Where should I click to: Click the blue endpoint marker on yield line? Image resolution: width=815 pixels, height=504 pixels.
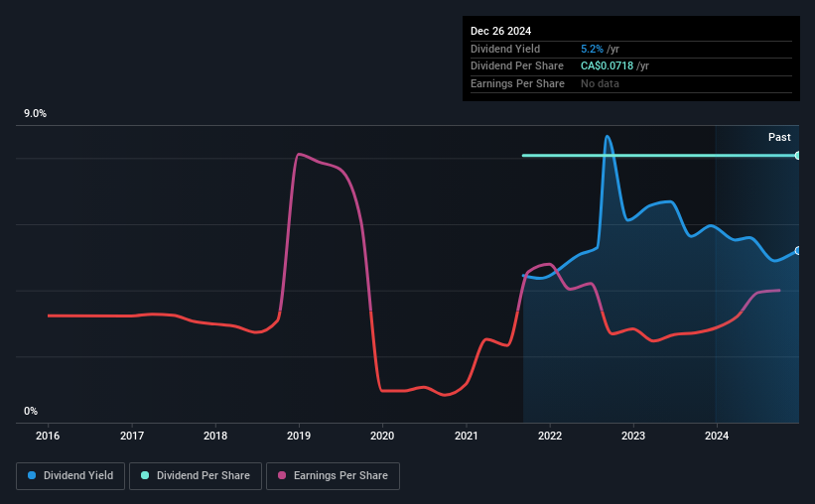(798, 251)
